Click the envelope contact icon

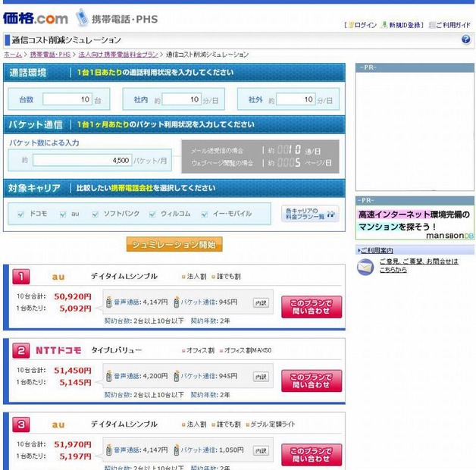pyautogui.click(x=365, y=267)
